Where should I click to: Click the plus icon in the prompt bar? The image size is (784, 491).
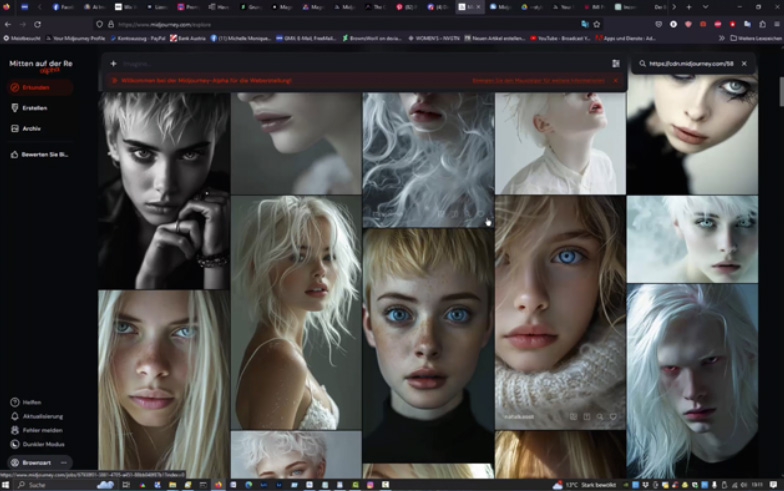113,63
